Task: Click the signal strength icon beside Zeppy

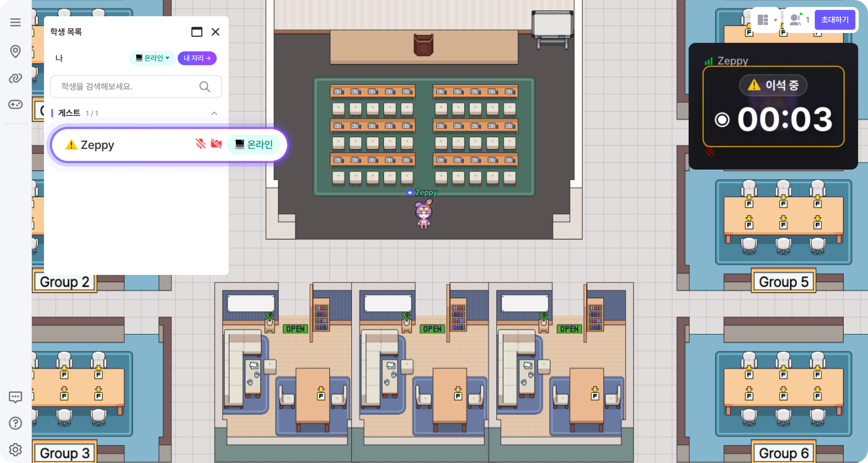Action: 709,61
